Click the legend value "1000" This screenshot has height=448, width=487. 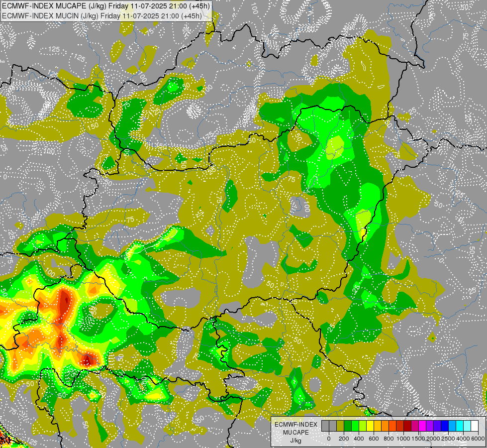(x=404, y=439)
